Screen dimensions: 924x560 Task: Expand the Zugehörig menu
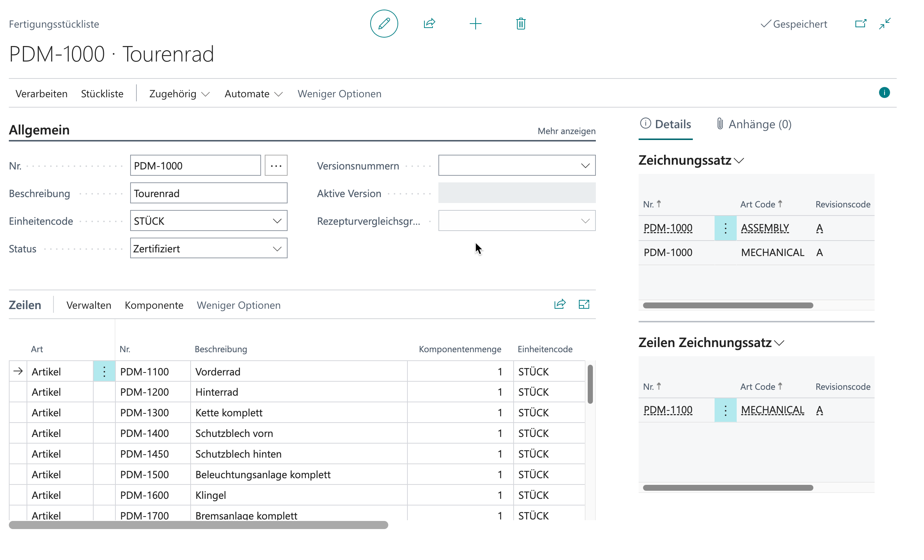[179, 94]
